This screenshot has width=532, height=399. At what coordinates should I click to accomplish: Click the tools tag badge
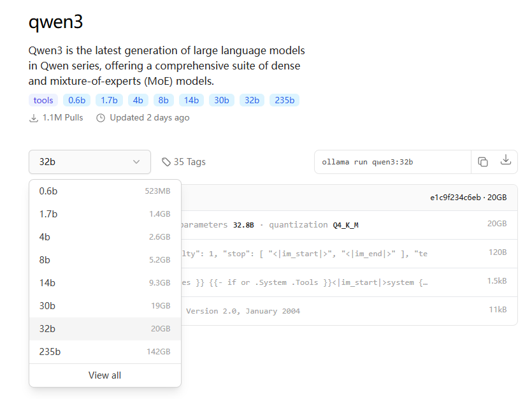coord(43,101)
